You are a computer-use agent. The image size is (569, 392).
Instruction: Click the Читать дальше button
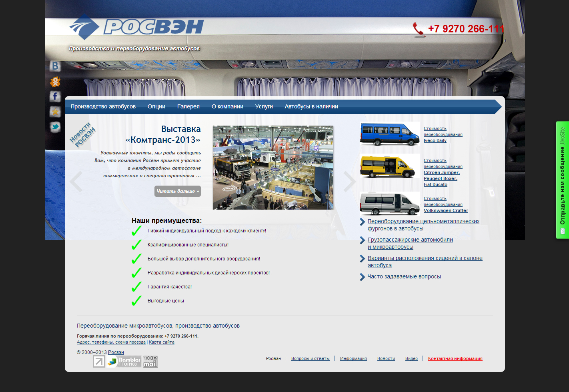178,191
